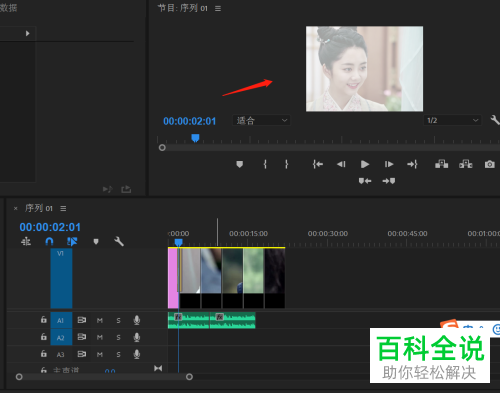Click Program monitor zoom scrollbar left handle
This screenshot has width=500, height=393.
pos(162,147)
